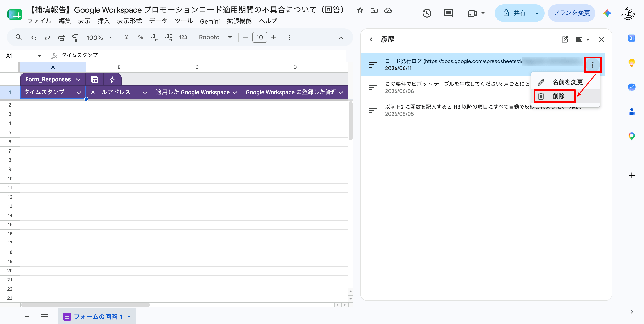Click the table calculator view icon
This screenshot has width=644, height=324.
(94, 80)
